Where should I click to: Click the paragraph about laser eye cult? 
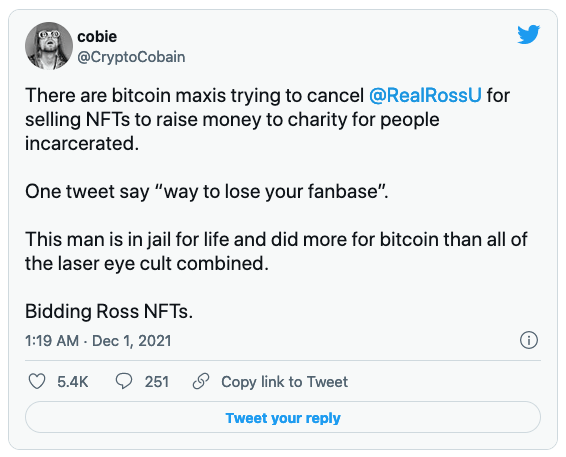(276, 251)
